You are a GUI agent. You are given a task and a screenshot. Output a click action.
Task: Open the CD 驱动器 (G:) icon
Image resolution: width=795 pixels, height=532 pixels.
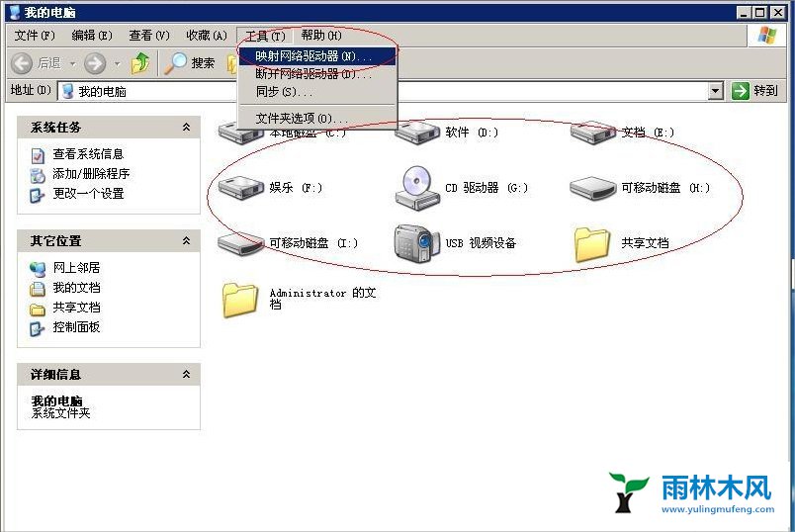pyautogui.click(x=416, y=187)
